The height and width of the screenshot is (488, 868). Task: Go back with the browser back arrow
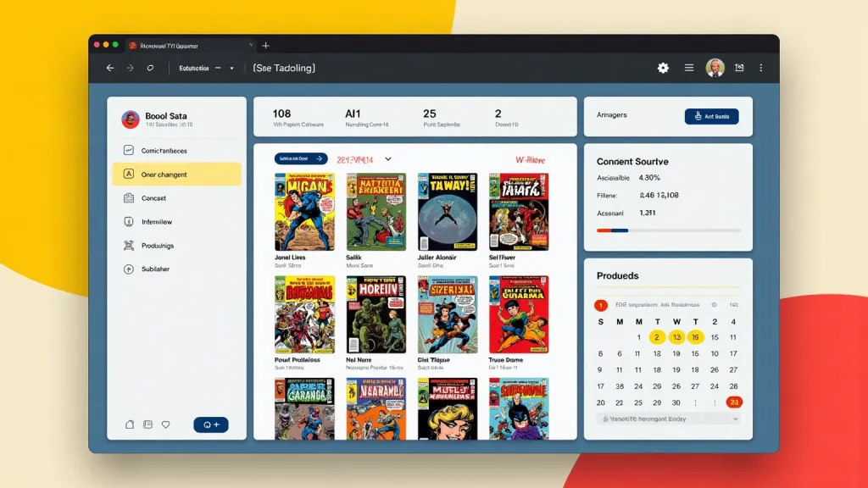click(110, 68)
